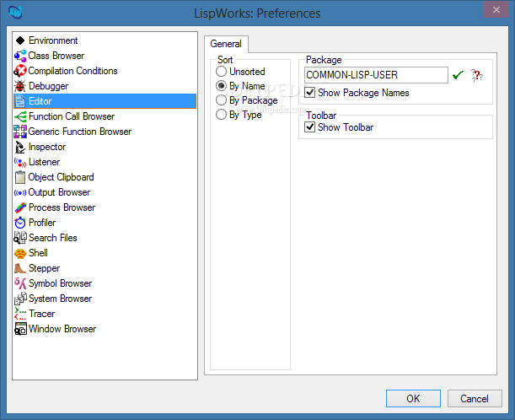515x420 pixels.
Task: Open System Browser preferences
Action: (105, 299)
